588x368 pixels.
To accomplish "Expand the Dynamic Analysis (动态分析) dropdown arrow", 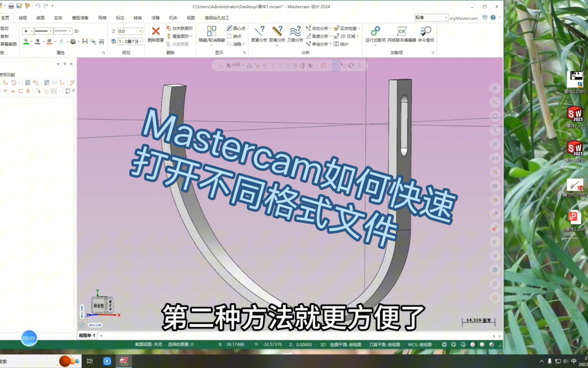I will click(x=330, y=28).
